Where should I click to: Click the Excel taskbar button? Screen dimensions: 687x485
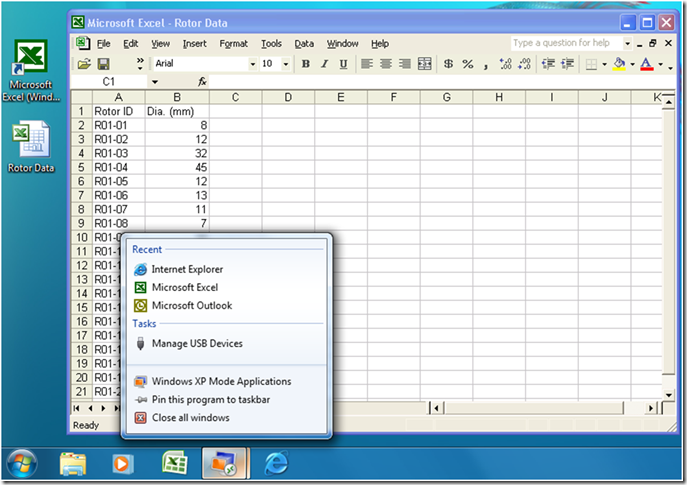(x=174, y=464)
